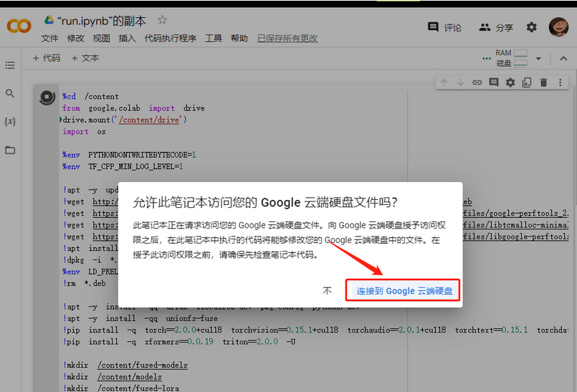Move cell up with the arrow icon

[444, 82]
